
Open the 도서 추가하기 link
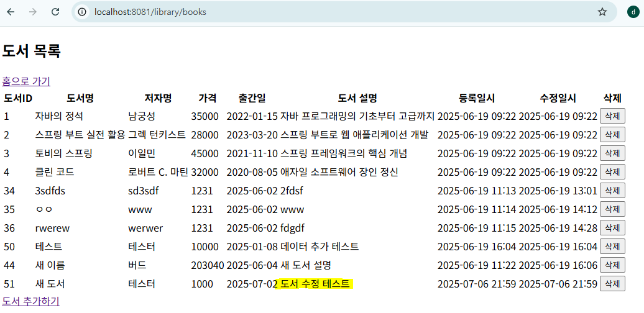[x=31, y=302]
